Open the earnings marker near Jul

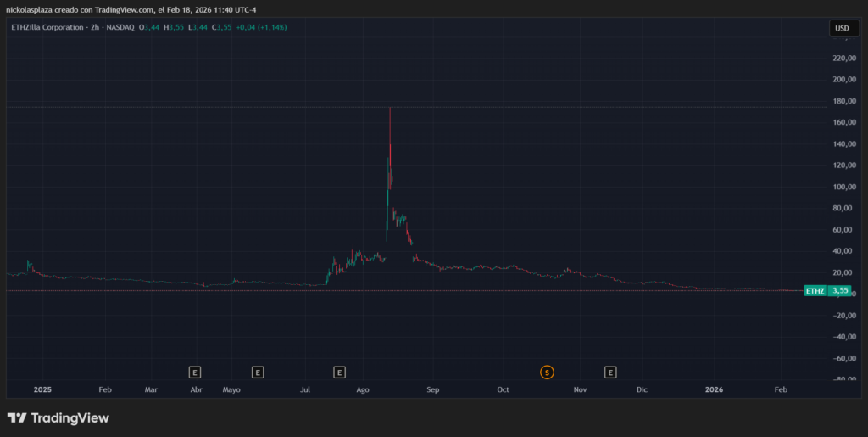tap(339, 372)
